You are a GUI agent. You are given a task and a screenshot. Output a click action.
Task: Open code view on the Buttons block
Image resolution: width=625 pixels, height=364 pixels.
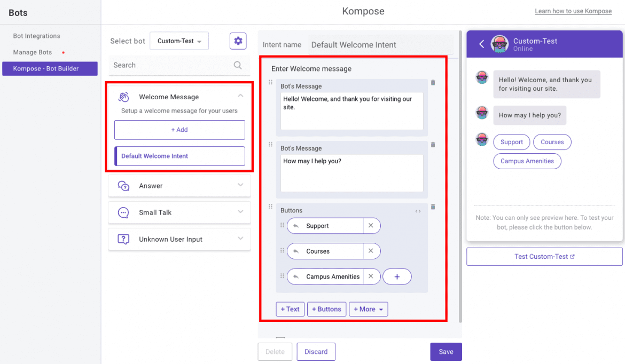click(418, 211)
